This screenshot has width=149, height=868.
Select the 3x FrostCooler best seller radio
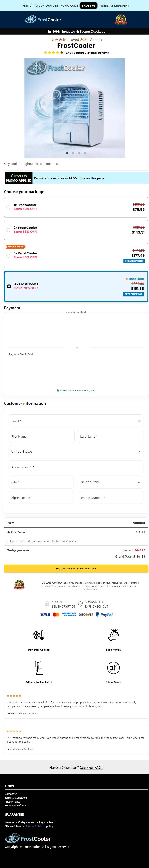[x=8, y=255]
